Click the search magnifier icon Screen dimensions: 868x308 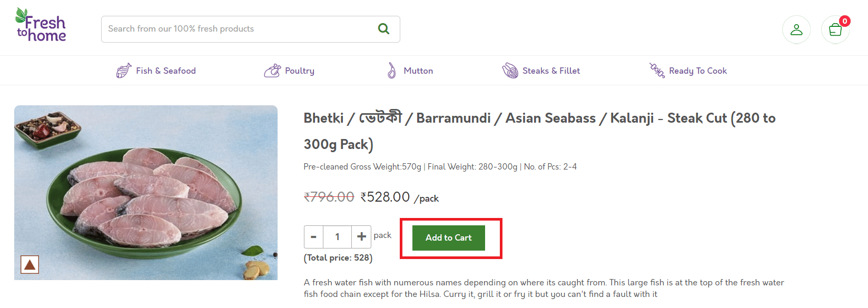point(384,29)
